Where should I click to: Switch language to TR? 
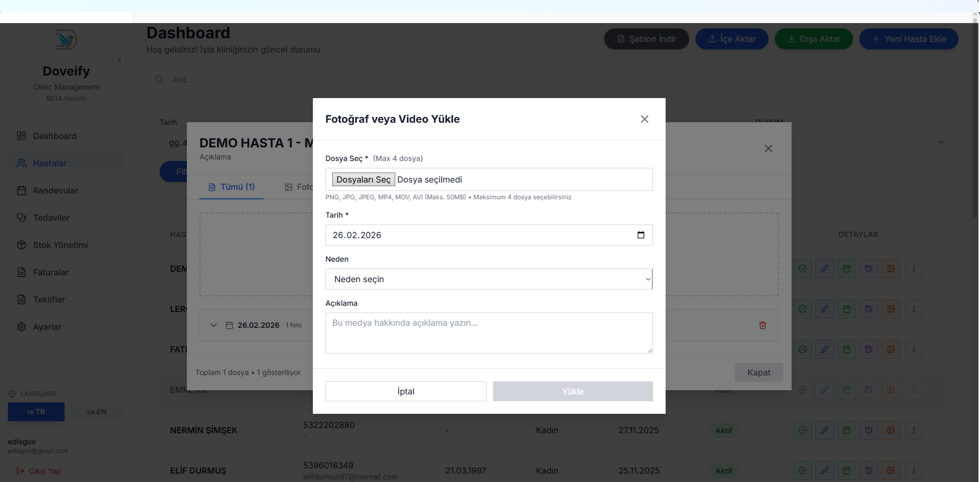coord(36,412)
